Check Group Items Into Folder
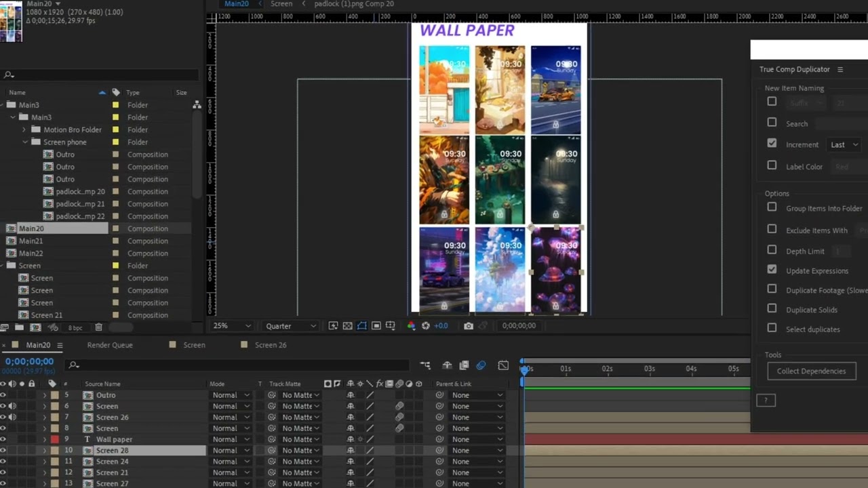Image resolution: width=868 pixels, height=488 pixels. click(772, 207)
